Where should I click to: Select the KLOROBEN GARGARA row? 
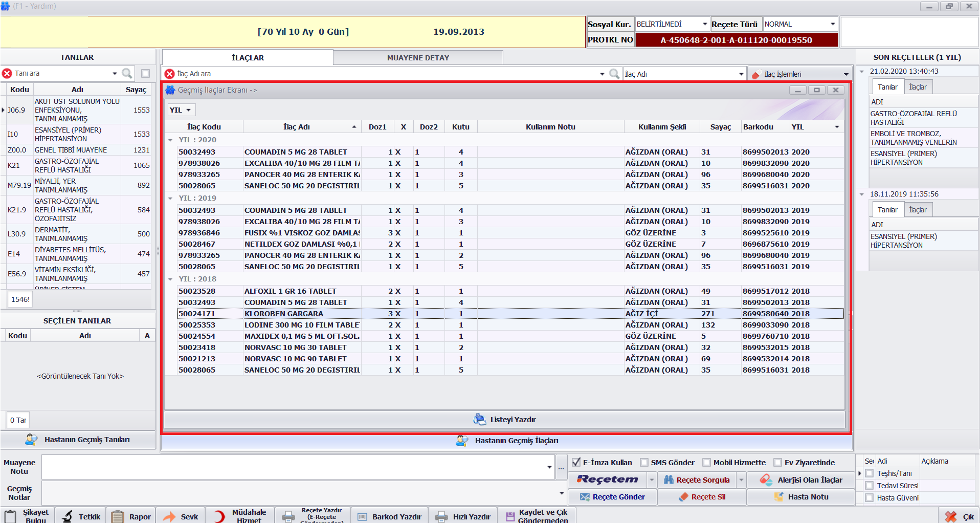click(x=284, y=314)
